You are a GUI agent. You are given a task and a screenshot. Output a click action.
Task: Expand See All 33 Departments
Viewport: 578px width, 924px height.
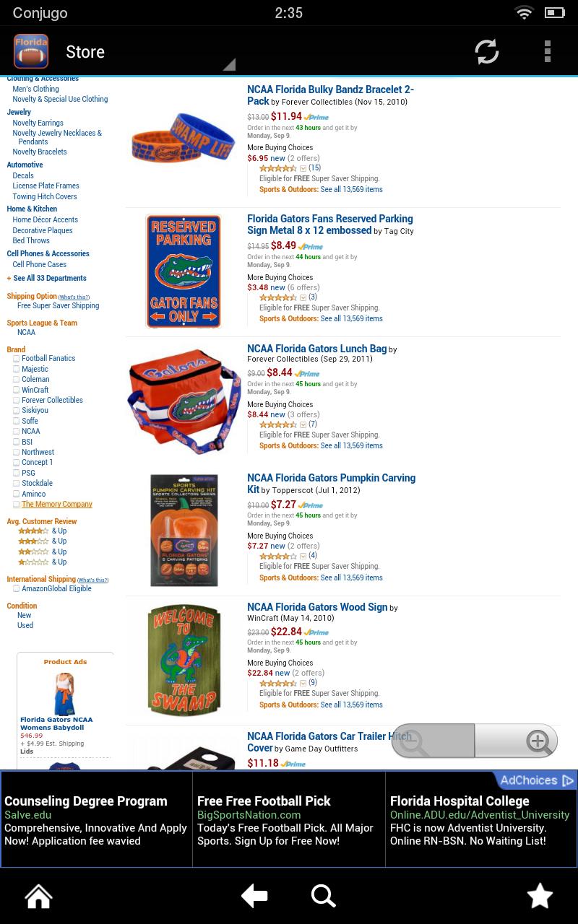[x=46, y=278]
